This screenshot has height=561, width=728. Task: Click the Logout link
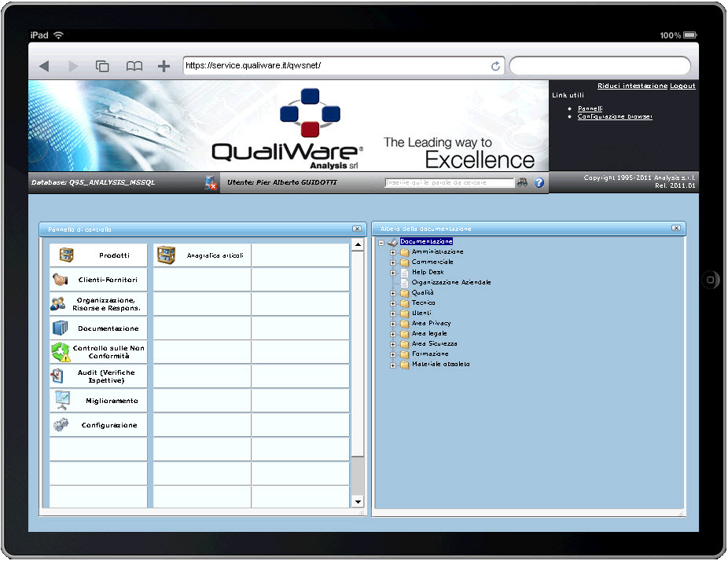(x=682, y=86)
